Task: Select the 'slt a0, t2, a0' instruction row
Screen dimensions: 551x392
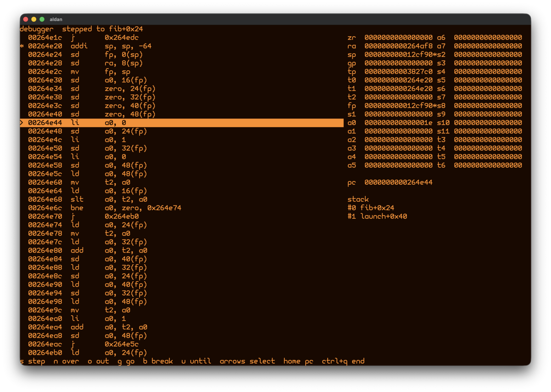Action: (182, 200)
